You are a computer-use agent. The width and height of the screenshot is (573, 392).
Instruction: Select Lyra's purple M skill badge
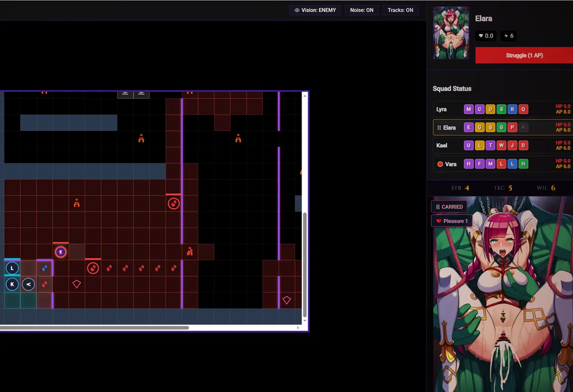468,109
